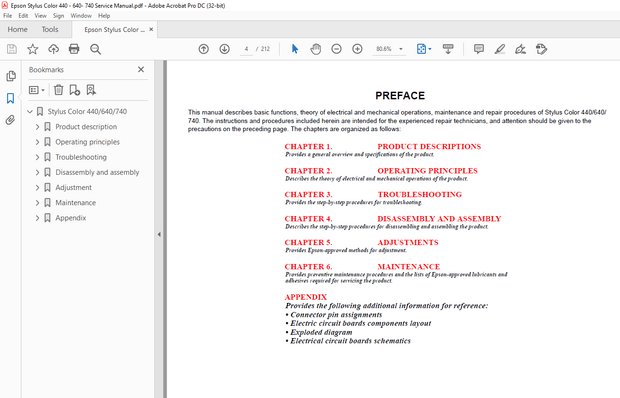The height and width of the screenshot is (398, 620).
Task: Expand the Appendix bookmark
Action: pyautogui.click(x=37, y=218)
